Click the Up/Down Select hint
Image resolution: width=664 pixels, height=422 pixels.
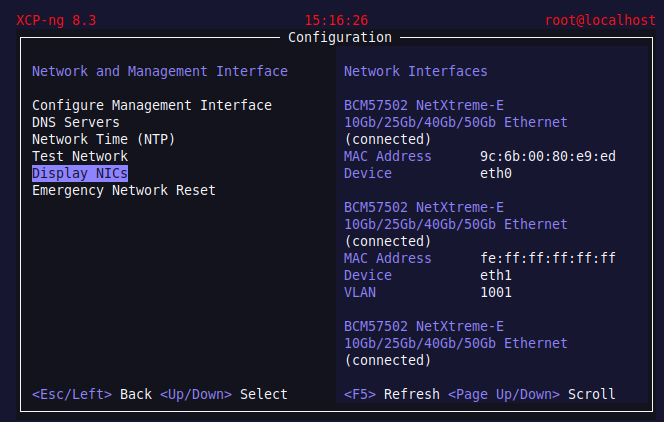click(x=223, y=394)
